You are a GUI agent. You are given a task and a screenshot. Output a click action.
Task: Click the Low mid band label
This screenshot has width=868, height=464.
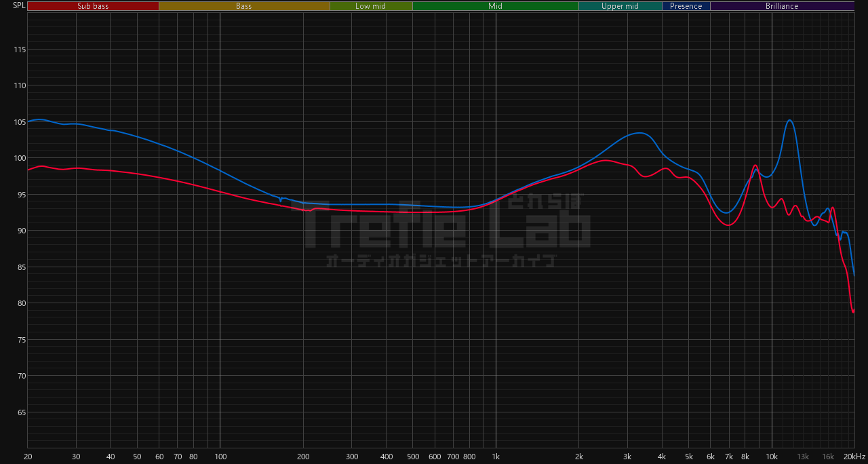[371, 6]
